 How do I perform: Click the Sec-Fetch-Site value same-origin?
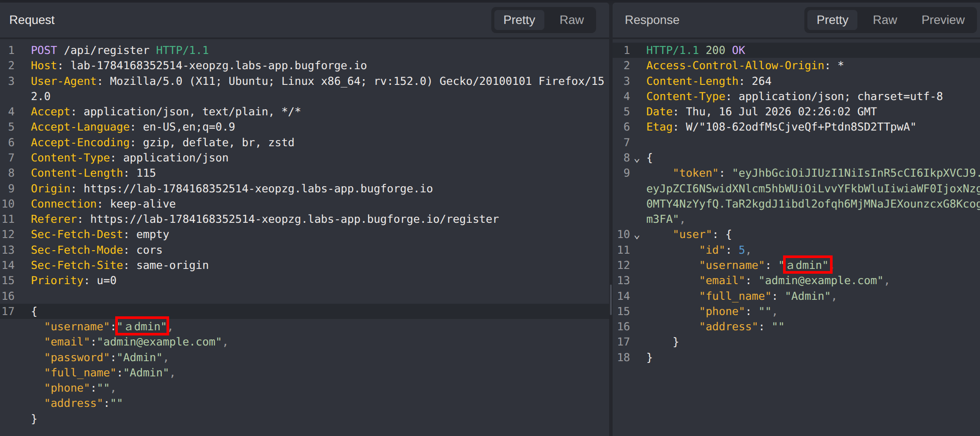[173, 265]
